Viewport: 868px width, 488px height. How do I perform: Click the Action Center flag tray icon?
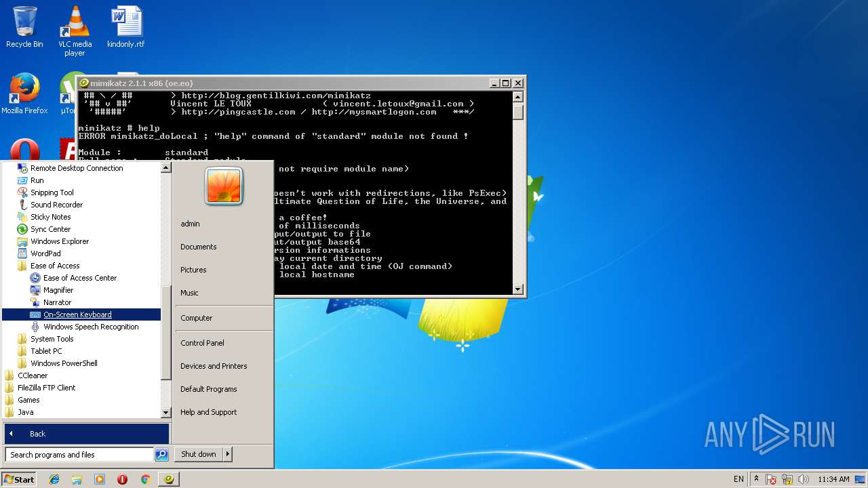(772, 479)
